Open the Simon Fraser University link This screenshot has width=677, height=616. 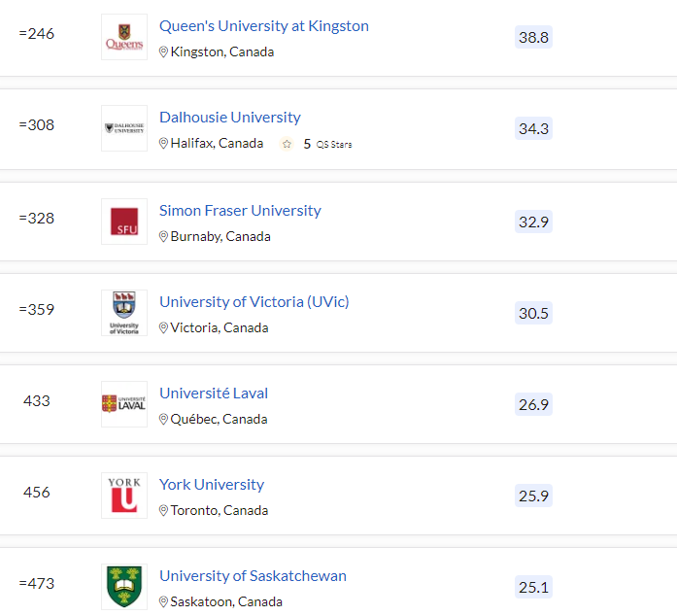240,211
